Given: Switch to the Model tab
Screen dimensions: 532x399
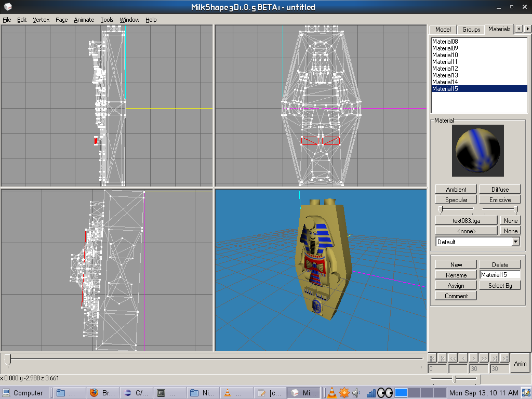Looking at the screenshot, I should tap(443, 30).
